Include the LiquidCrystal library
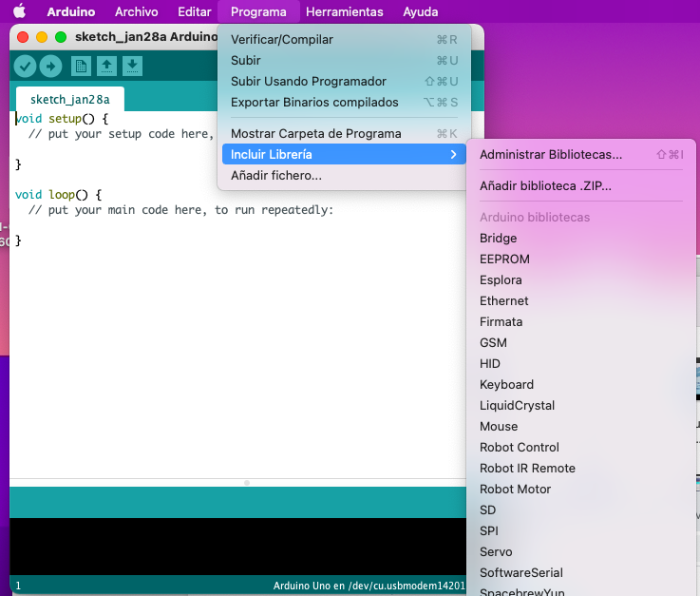 tap(581, 406)
